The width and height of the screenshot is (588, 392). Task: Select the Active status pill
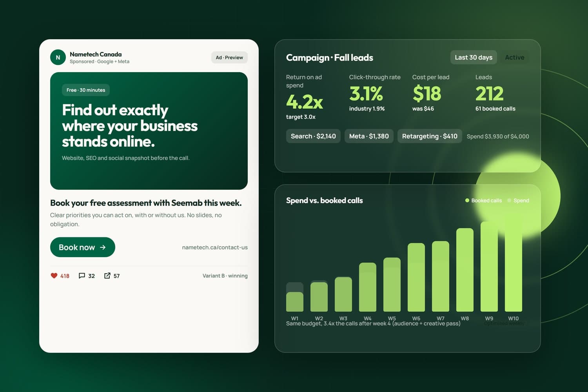[515, 57]
